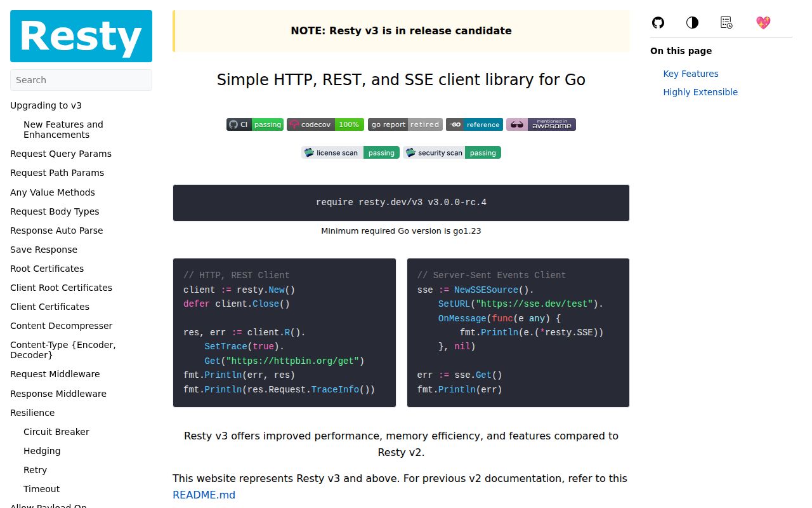
Task: Select Response Auto Parse in sidebar
Action: click(x=56, y=231)
